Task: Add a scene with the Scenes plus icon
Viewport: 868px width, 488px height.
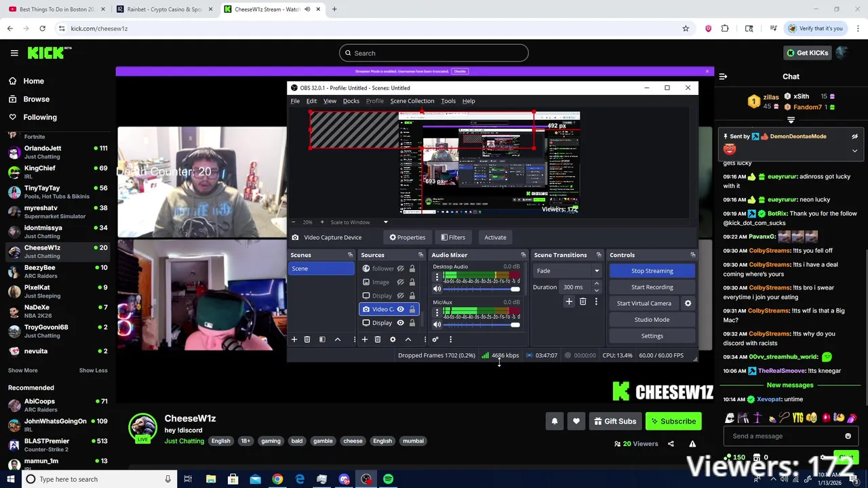Action: click(x=294, y=340)
